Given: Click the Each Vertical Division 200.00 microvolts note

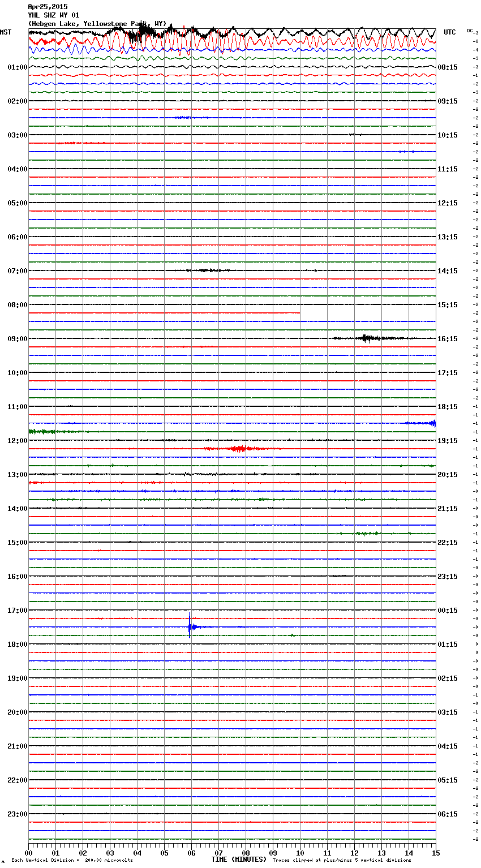Looking at the screenshot, I should [x=72, y=860].
